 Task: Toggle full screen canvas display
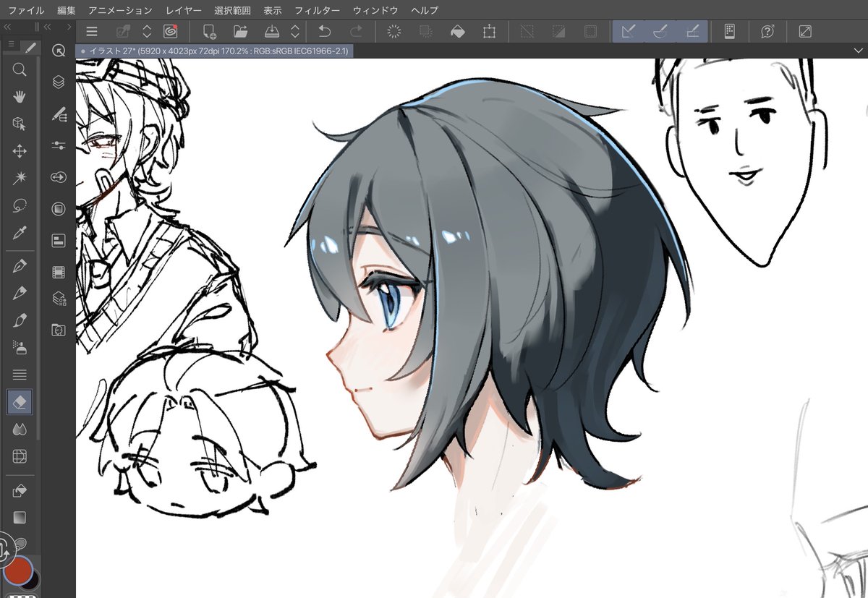tap(805, 31)
